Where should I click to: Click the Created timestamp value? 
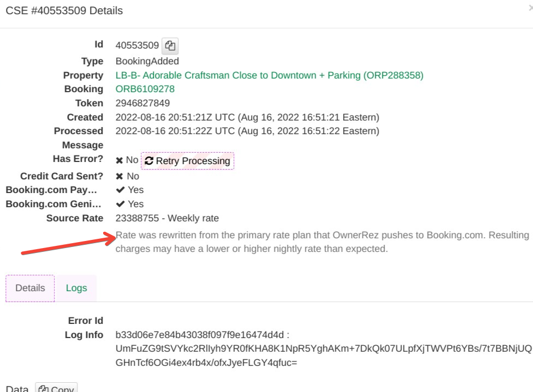coord(247,117)
